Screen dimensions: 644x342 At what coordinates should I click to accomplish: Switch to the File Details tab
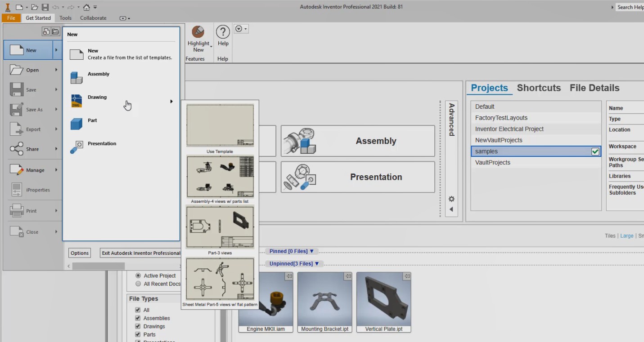tap(594, 88)
